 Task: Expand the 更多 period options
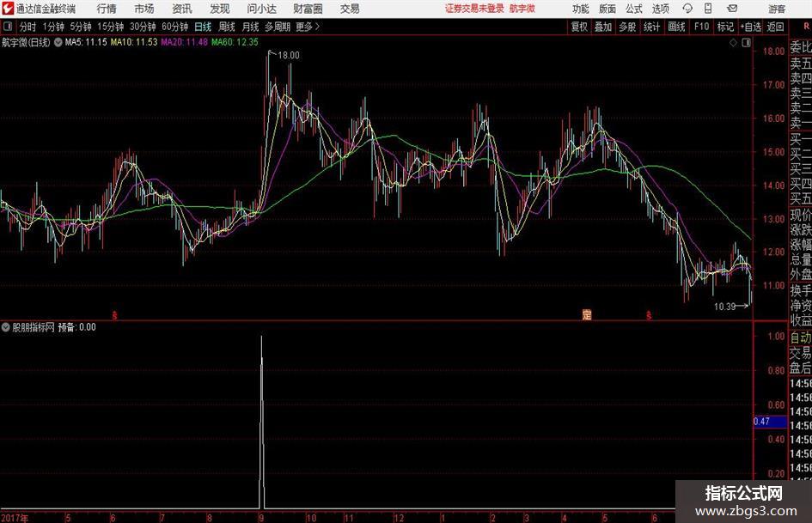[x=308, y=27]
